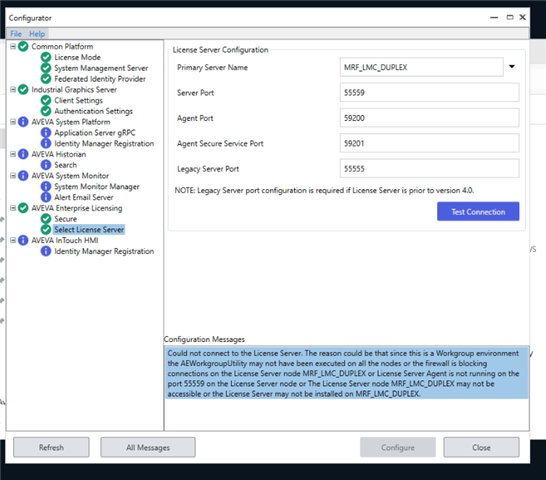Click info icon beside AVEVA InTouch HMI
This screenshot has height=480, width=546.
coord(23,240)
